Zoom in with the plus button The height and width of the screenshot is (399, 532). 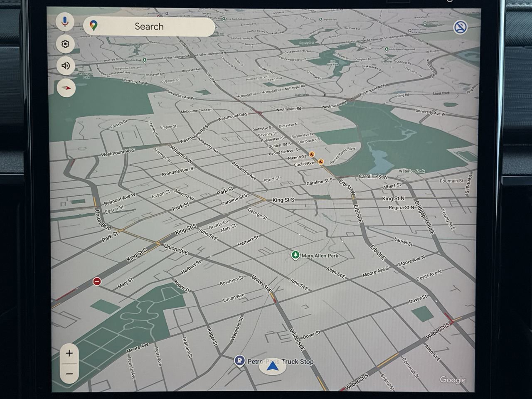69,354
